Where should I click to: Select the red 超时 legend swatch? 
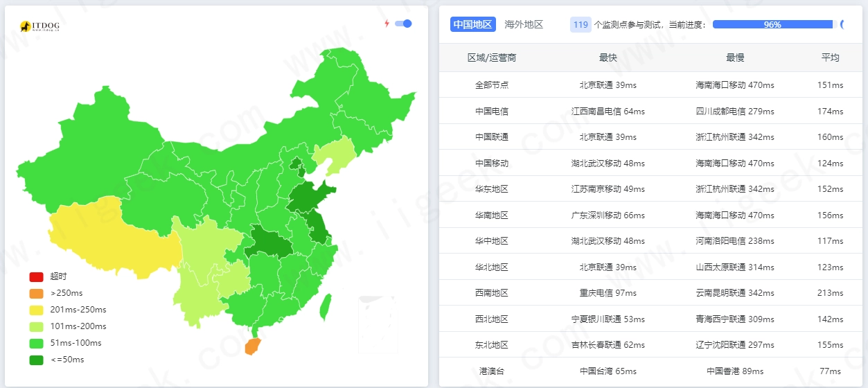tap(36, 276)
